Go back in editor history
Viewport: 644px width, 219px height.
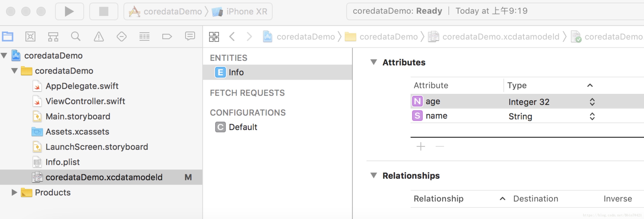coord(232,37)
